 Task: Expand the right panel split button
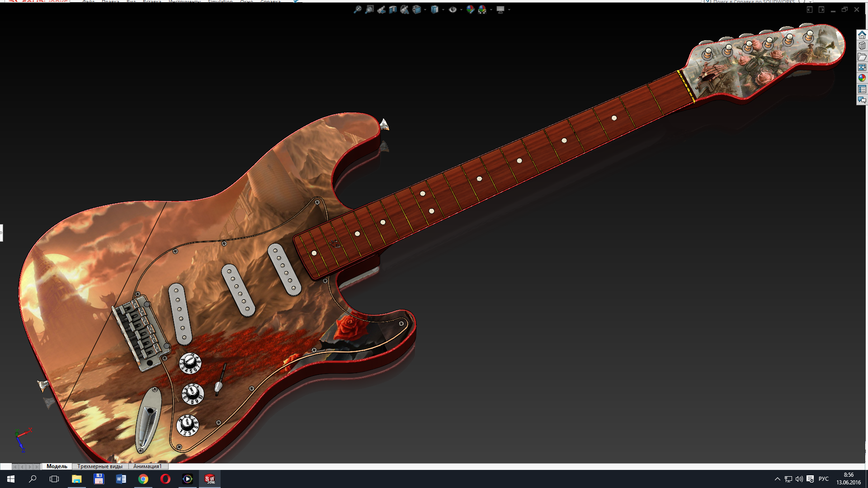821,9
